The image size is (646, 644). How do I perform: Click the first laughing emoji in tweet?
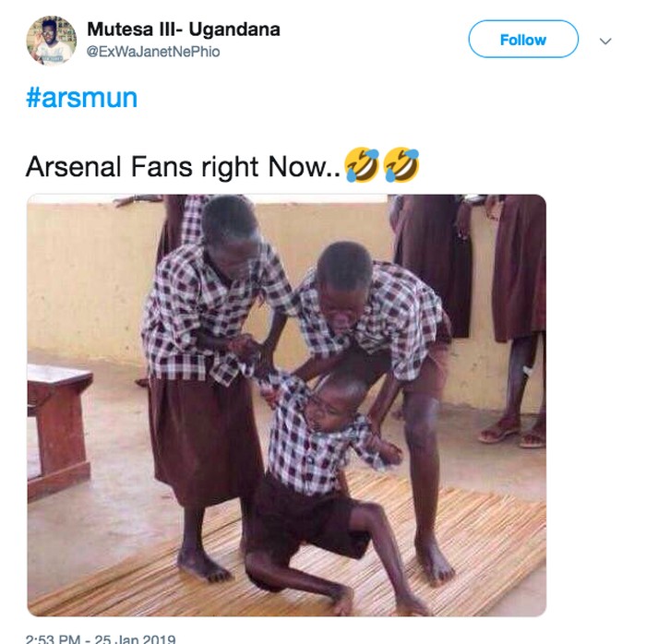(361, 166)
